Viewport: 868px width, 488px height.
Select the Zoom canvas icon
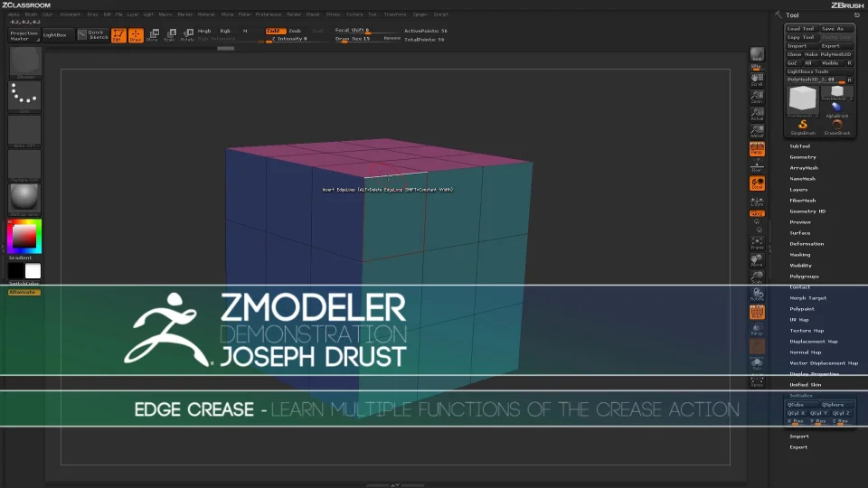coord(757,97)
